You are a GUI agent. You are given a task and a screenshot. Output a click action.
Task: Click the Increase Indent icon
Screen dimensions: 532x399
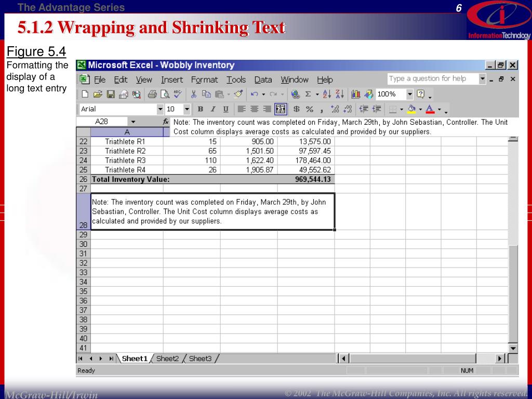point(377,109)
